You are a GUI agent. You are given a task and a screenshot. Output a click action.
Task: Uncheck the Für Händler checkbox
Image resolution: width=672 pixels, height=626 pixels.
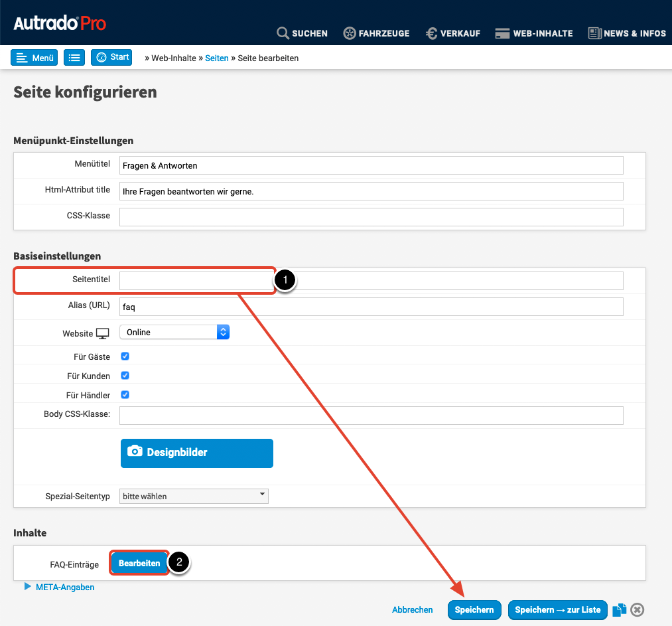click(x=125, y=395)
